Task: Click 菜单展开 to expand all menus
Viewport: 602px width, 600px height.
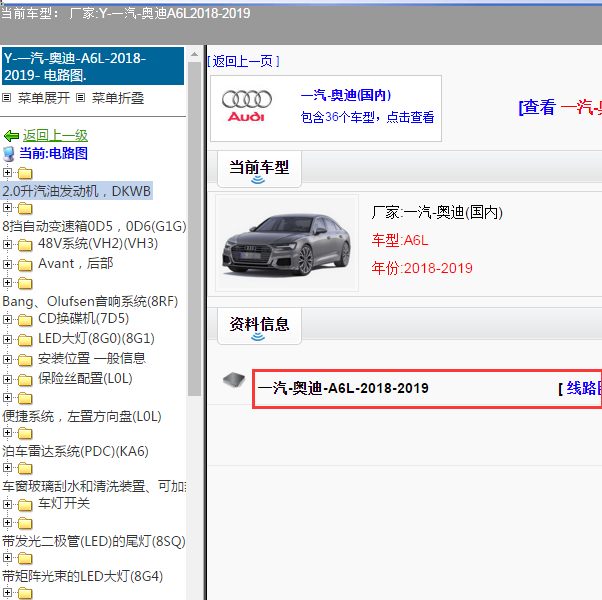Action: tap(43, 98)
